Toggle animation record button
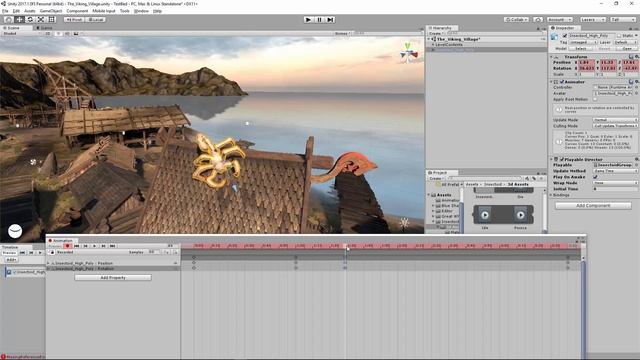 coord(68,246)
